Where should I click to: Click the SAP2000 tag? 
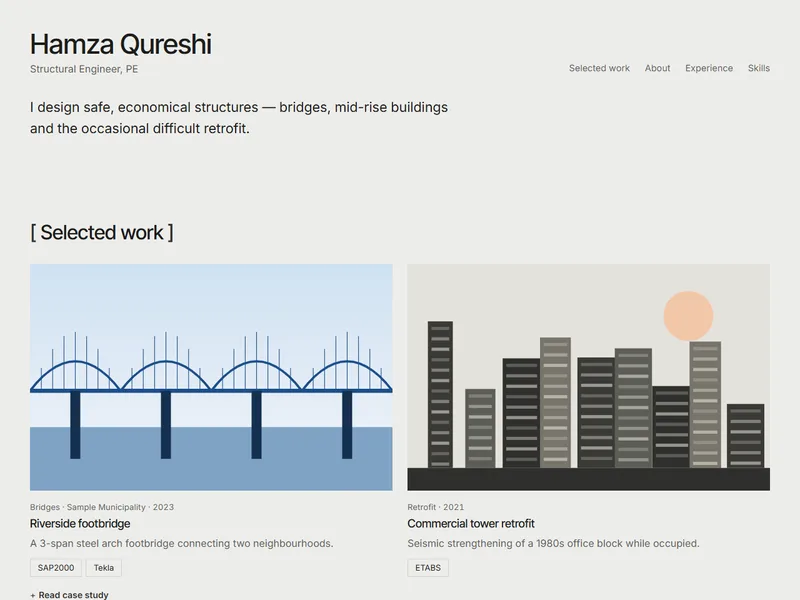[56, 568]
